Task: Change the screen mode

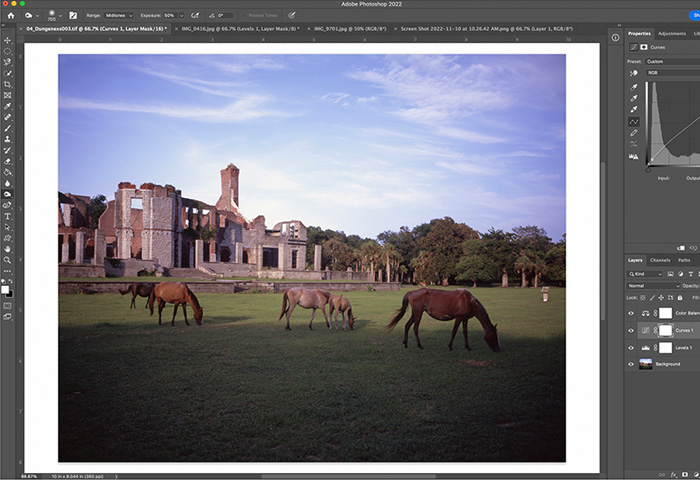Action: [x=8, y=317]
